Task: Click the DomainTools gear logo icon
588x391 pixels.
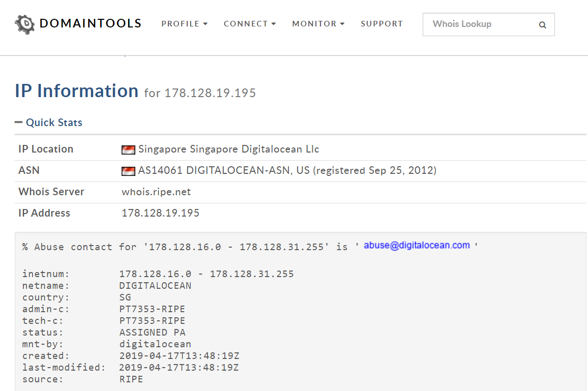Action: [x=24, y=24]
